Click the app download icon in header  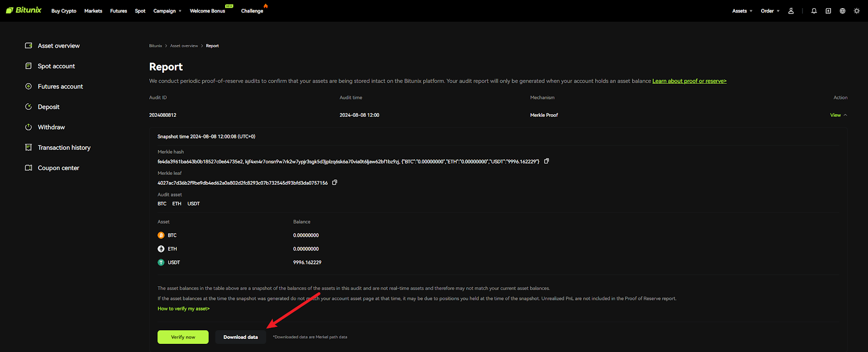[828, 11]
